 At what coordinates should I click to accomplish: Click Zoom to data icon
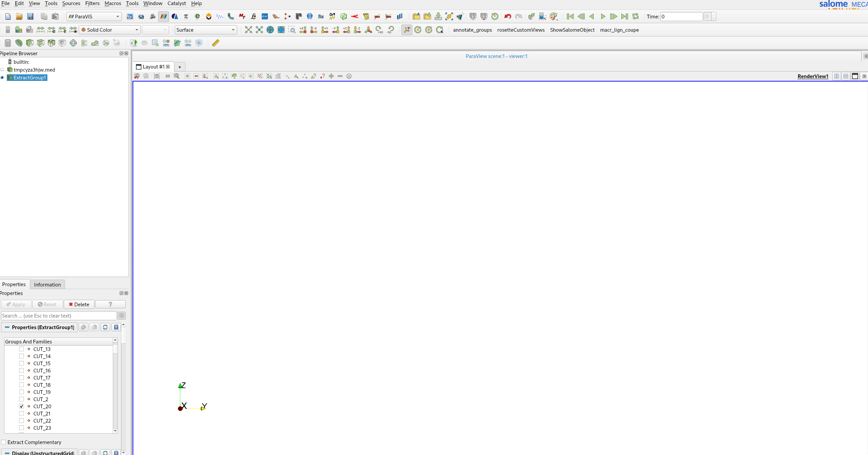pyautogui.click(x=259, y=30)
